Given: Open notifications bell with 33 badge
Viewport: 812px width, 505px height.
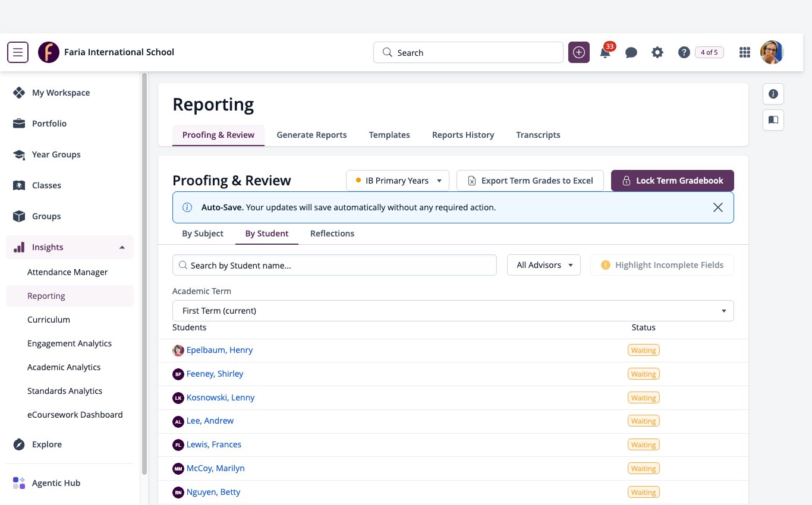Looking at the screenshot, I should [x=605, y=52].
